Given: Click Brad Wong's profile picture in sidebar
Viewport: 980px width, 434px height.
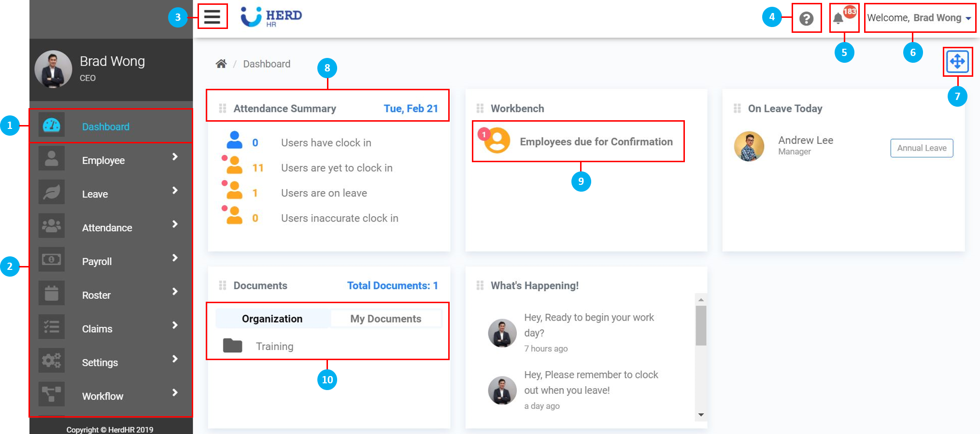Looking at the screenshot, I should tap(53, 70).
